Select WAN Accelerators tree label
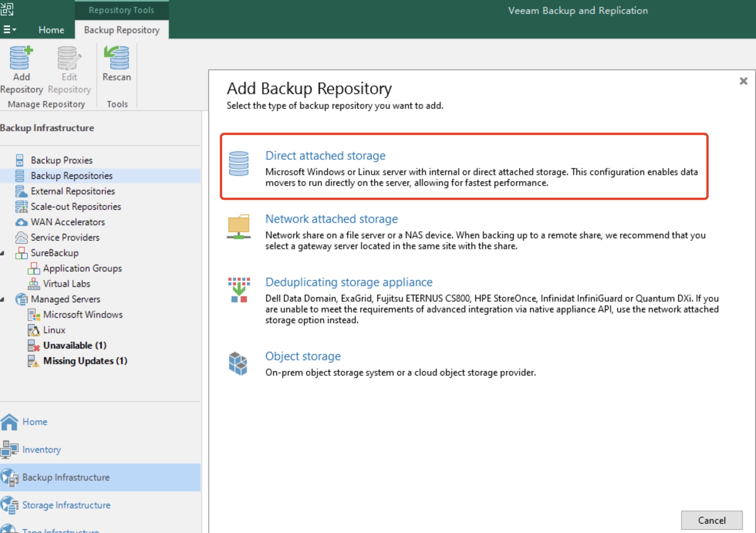This screenshot has height=533, width=756. [68, 222]
